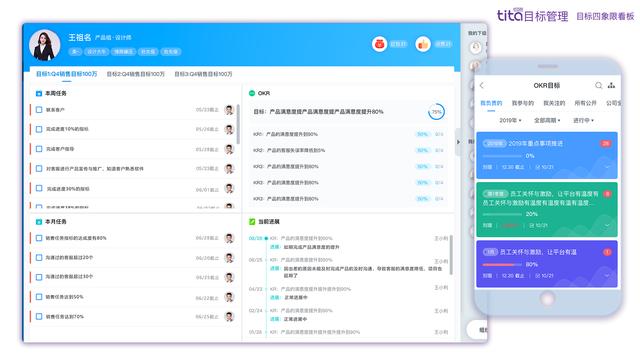Open the 2019年重点事项推进 goal card

[x=547, y=155]
